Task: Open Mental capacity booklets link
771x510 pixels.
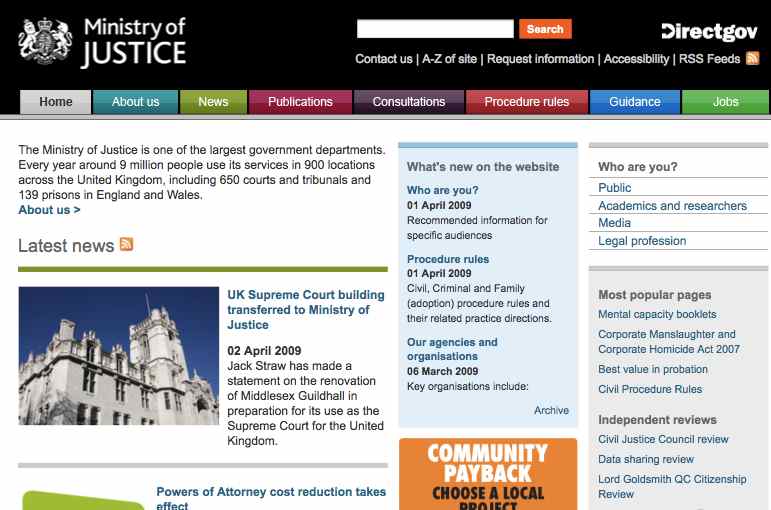Action: click(x=657, y=314)
